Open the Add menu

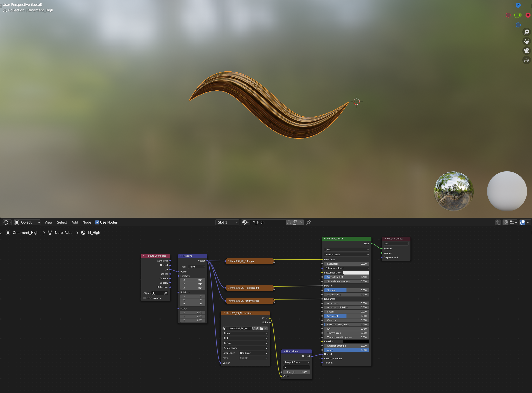[x=75, y=222]
